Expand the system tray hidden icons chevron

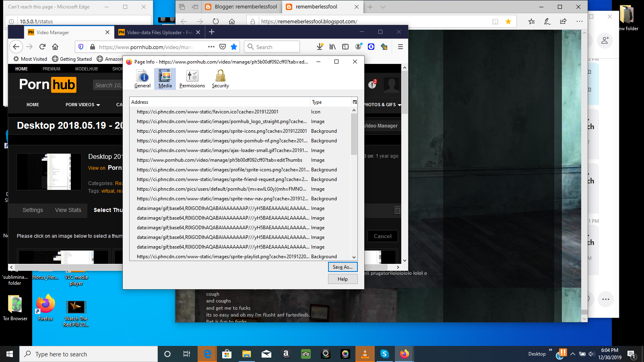click(572, 354)
